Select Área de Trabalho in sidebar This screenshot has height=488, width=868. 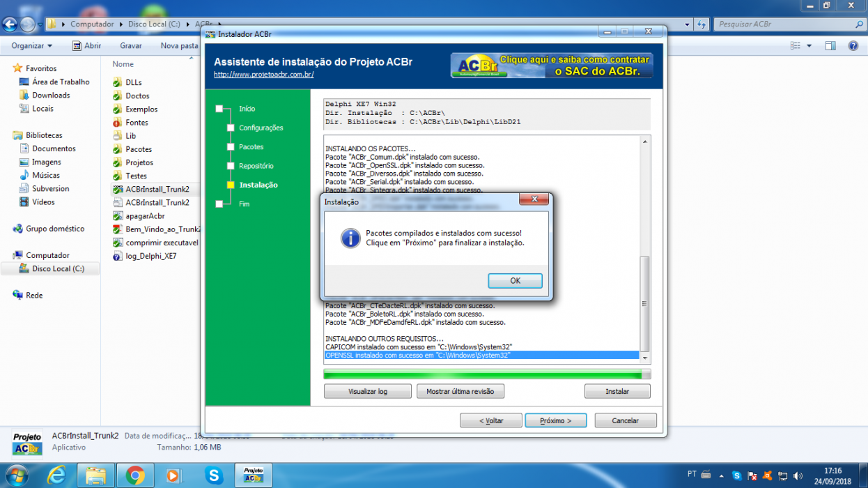point(61,82)
